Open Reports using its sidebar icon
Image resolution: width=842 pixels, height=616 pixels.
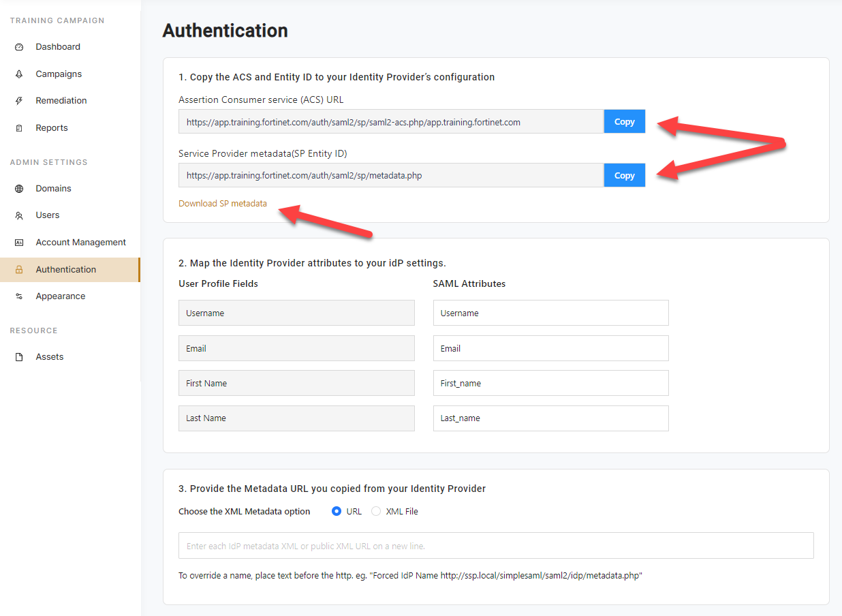tap(20, 127)
